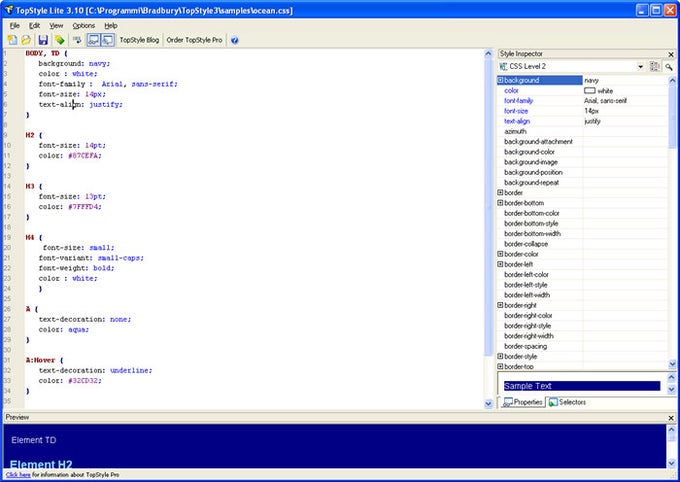This screenshot has height=482, width=680.
Task: Click the 'Arial, sans-serif' value cell
Action: tap(625, 101)
